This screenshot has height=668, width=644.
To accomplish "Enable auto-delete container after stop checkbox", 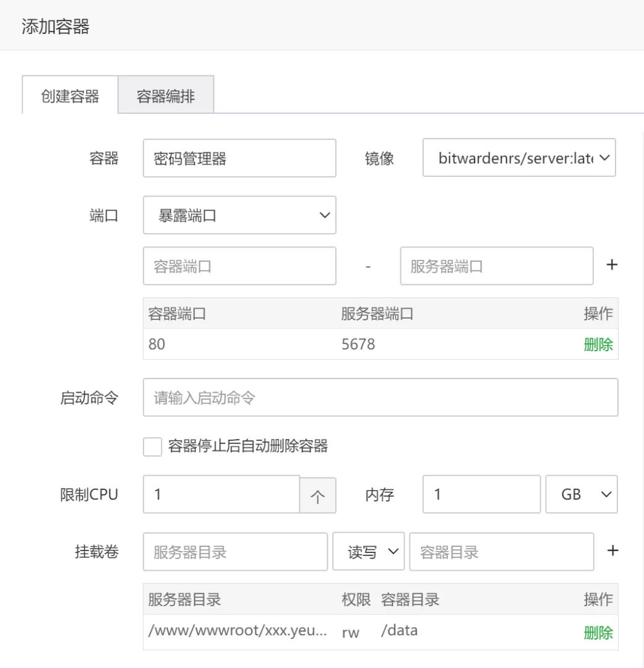I will [152, 447].
